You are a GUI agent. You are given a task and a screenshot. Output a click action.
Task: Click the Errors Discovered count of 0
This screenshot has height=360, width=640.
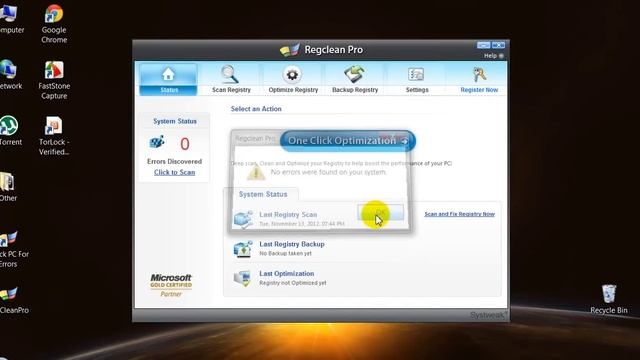[x=184, y=144]
